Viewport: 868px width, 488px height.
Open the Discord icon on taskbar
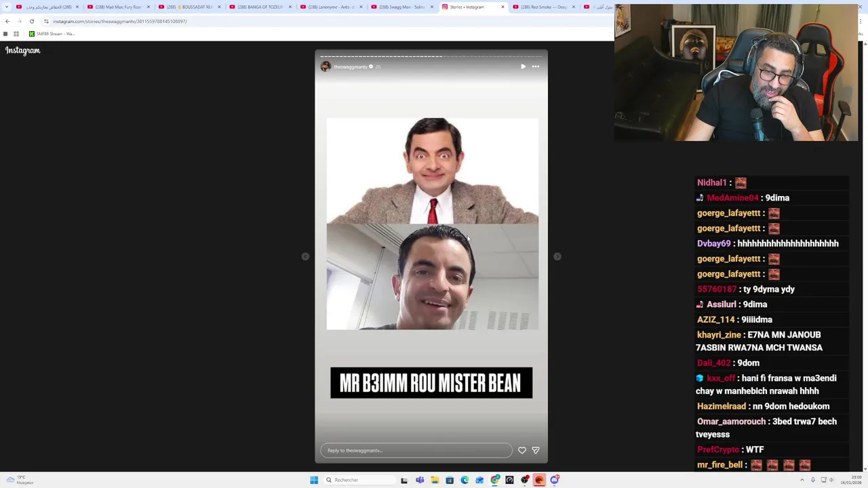[x=555, y=480]
